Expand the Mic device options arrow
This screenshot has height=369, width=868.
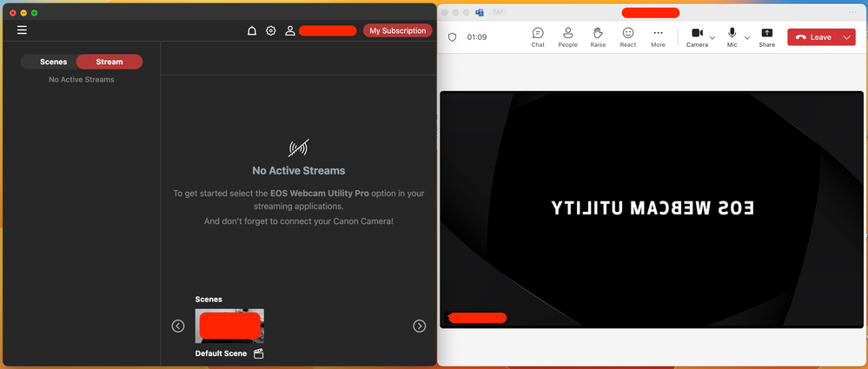click(747, 38)
